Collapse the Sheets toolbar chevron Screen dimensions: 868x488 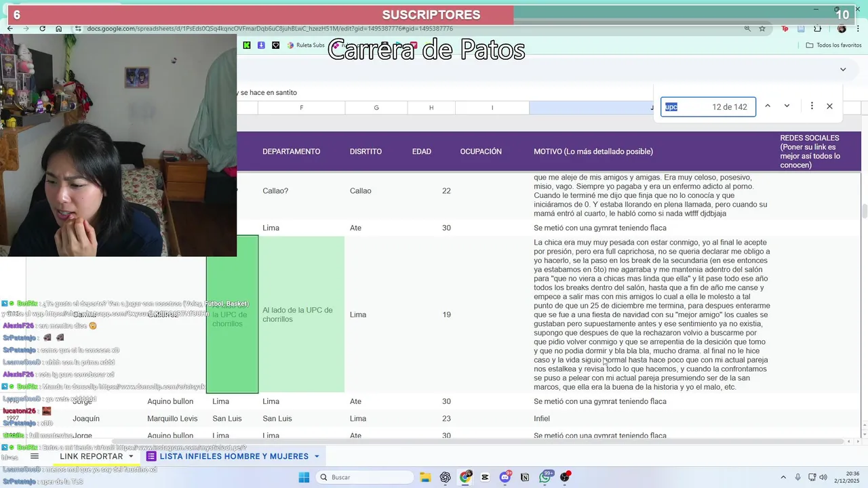tap(843, 69)
